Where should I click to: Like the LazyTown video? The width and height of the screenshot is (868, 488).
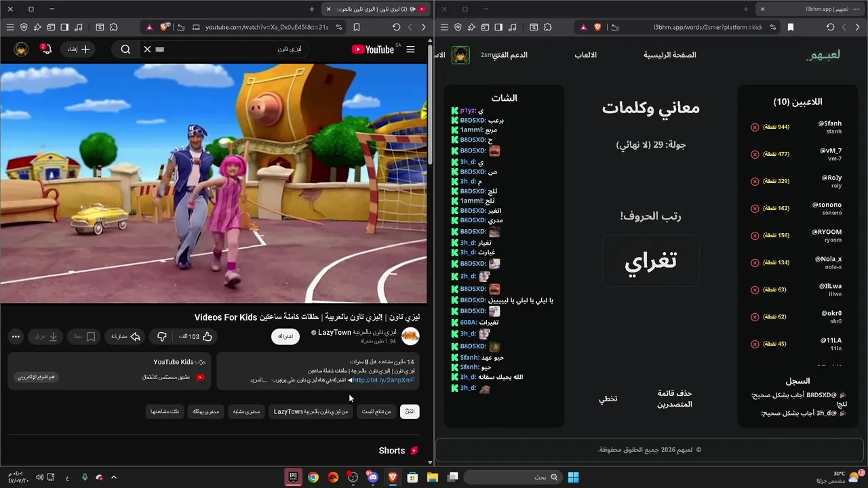tap(197, 336)
